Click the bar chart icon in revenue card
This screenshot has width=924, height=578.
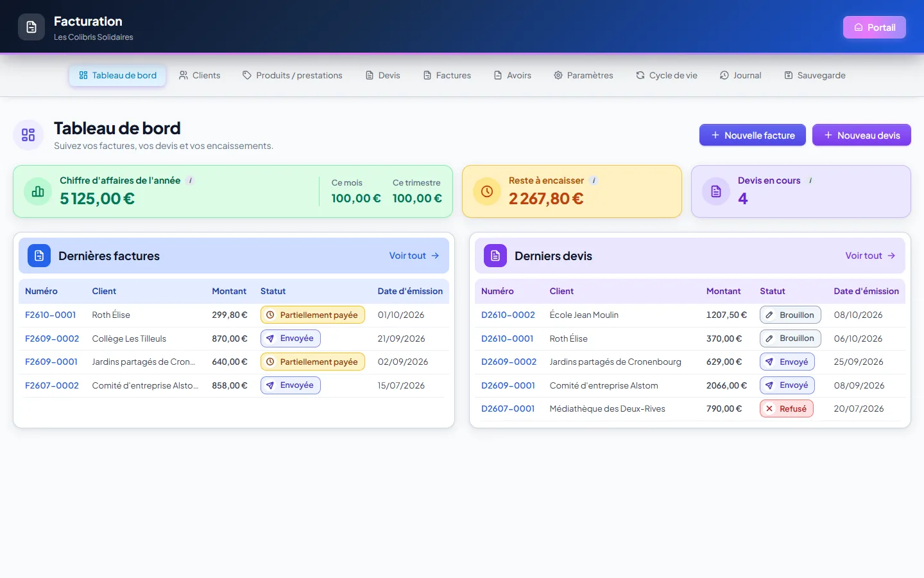(38, 191)
